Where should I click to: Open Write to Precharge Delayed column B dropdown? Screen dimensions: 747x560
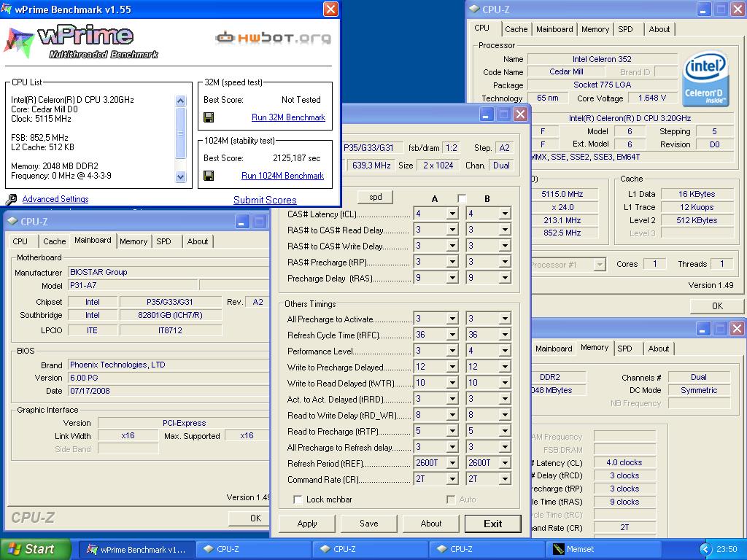(505, 367)
